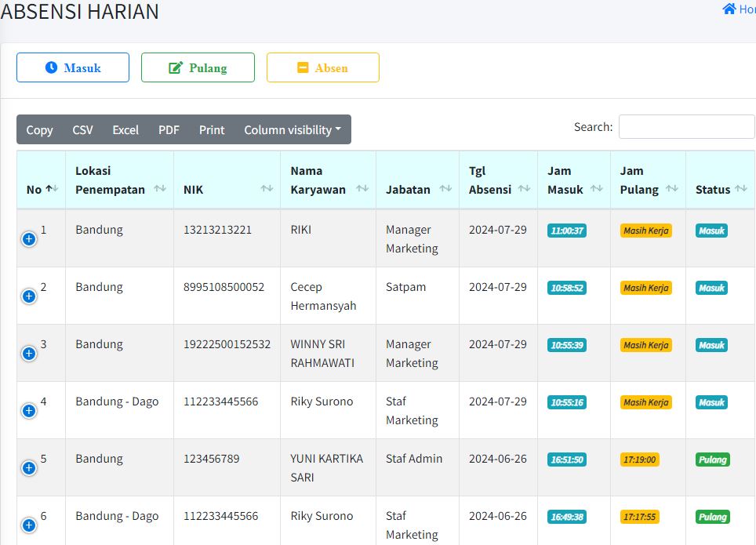
Task: Click jam masuk badge 16:51:50
Action: [x=567, y=460]
